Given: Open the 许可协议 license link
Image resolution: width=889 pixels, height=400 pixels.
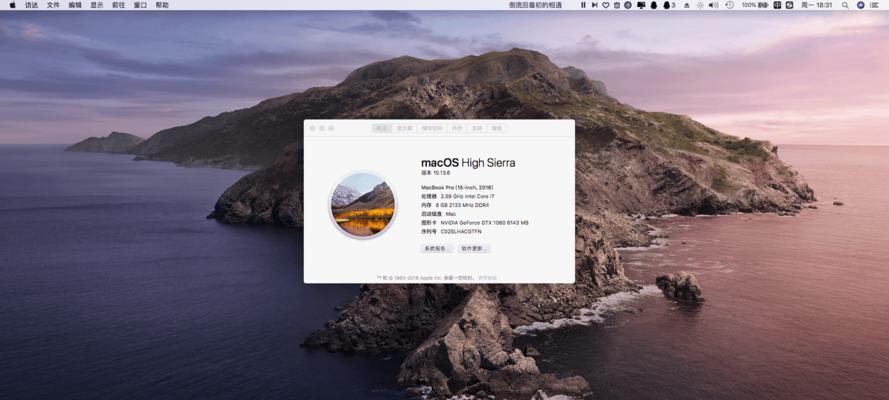Looking at the screenshot, I should point(487,278).
